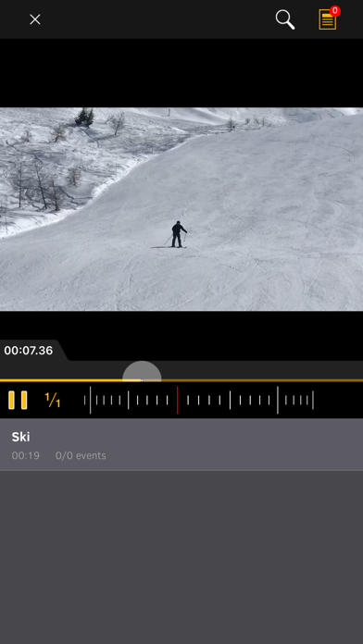
Task: Change the 1/1 playback speed
Action: pos(53,400)
